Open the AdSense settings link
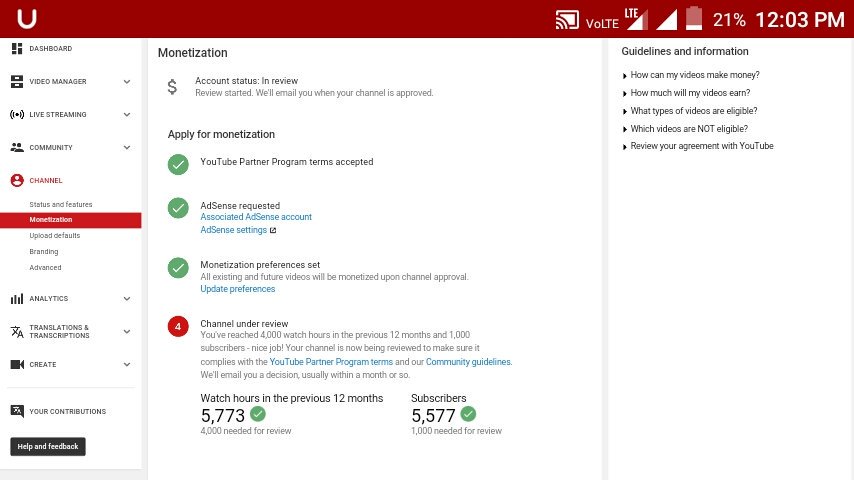This screenshot has width=854, height=480. coord(234,230)
